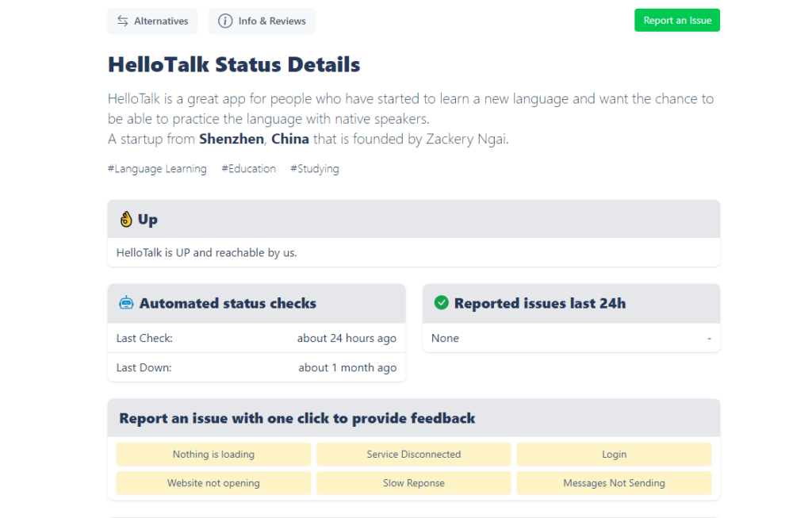Viewport: 812px width, 518px height.
Task: Click the green Report an Issue button
Action: (x=677, y=20)
